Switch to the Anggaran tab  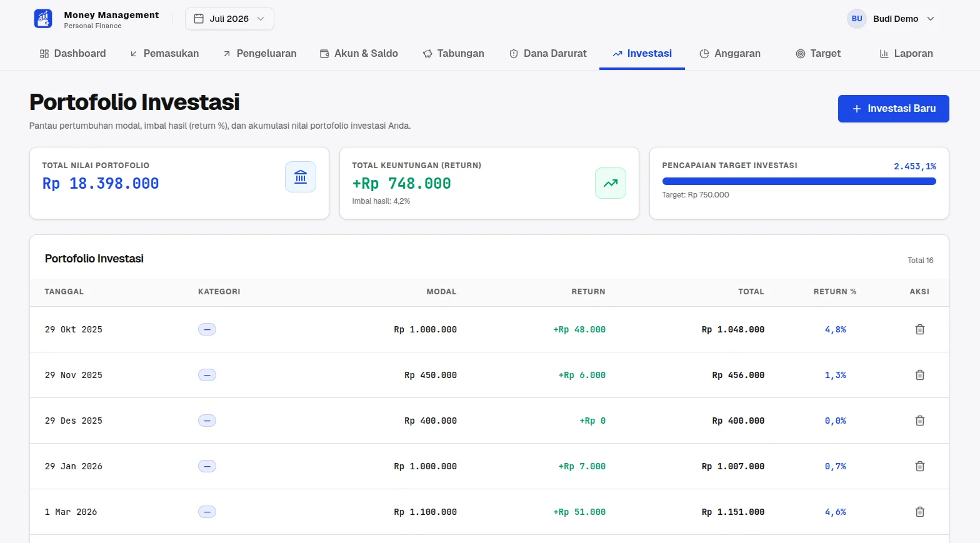click(730, 54)
